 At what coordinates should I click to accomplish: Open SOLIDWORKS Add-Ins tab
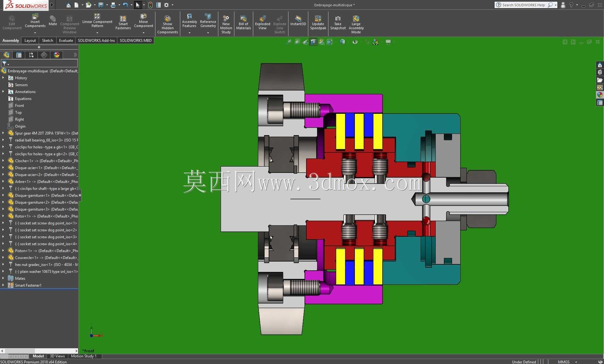point(96,41)
